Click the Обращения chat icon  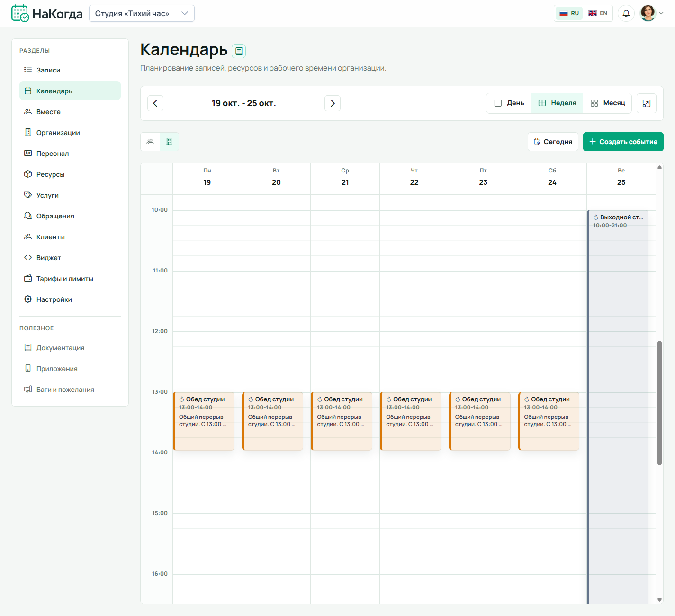[x=28, y=216]
